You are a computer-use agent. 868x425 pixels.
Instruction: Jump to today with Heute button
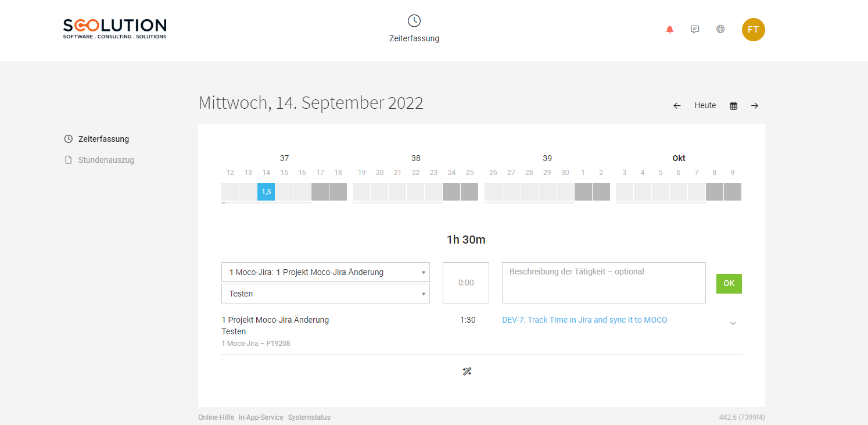[705, 106]
